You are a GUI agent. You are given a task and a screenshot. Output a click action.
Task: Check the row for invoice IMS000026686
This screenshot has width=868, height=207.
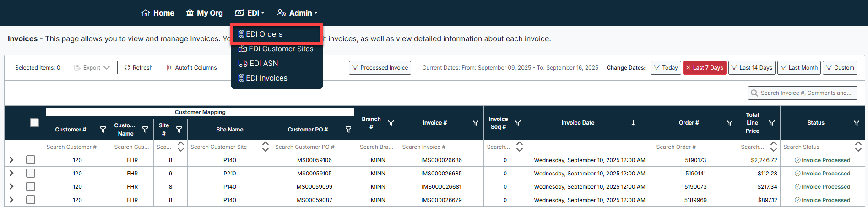coord(31,160)
